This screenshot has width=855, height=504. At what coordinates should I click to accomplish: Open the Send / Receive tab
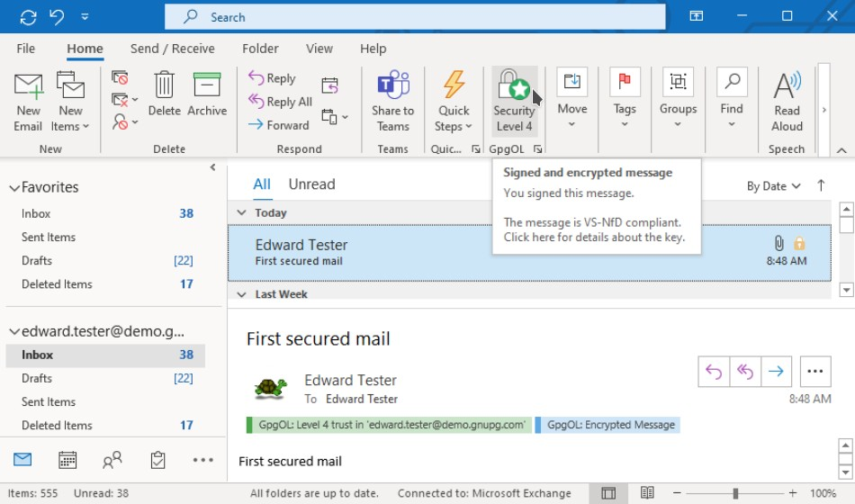tap(172, 49)
